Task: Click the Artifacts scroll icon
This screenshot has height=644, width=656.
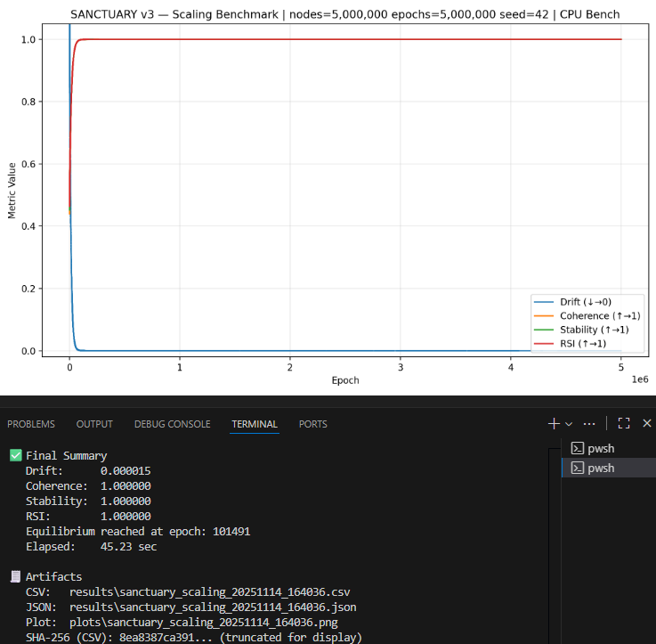Action: coord(15,576)
